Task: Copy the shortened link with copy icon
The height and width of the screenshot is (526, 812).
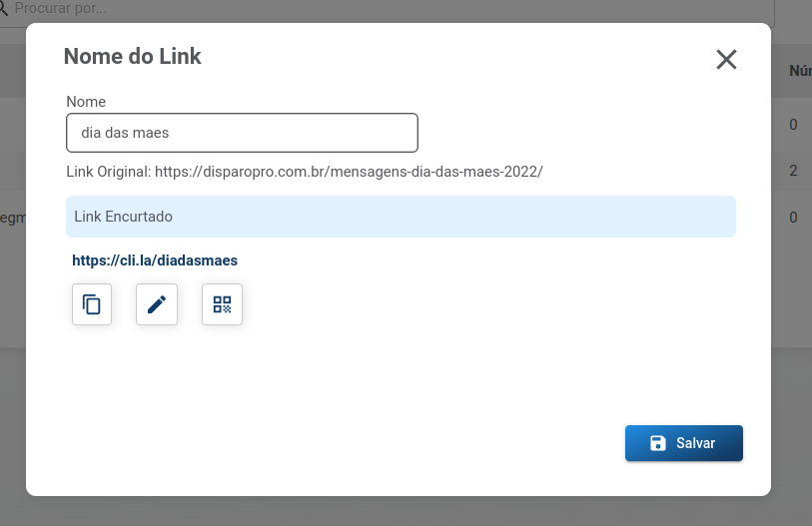Action: 92,304
